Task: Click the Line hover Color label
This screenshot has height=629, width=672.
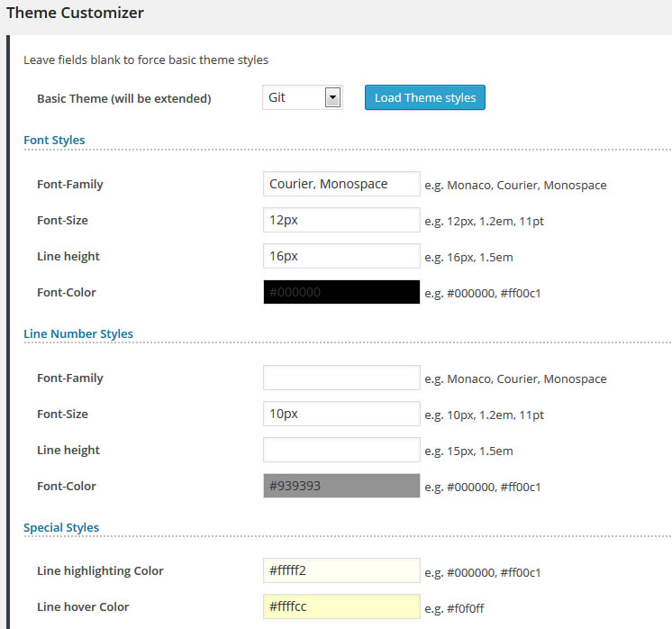Action: [x=83, y=606]
